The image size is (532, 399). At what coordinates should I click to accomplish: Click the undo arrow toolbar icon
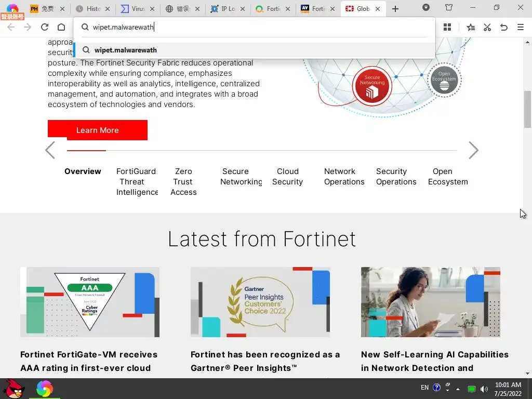[504, 27]
